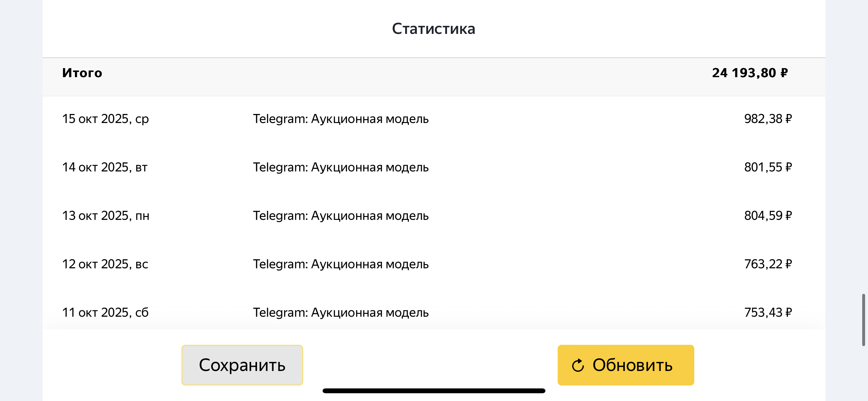Open the 12 окт 2025 date row
The height and width of the screenshot is (401, 868).
[105, 264]
